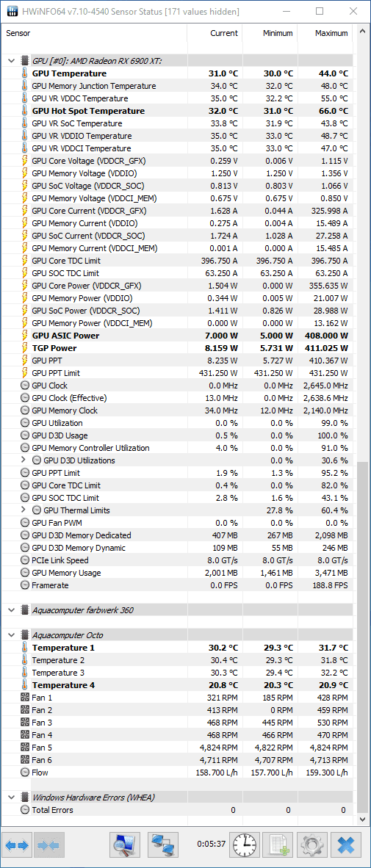The height and width of the screenshot is (868, 371).
Task: Select the GPU Hot Spot Temperature row
Action: click(177, 111)
